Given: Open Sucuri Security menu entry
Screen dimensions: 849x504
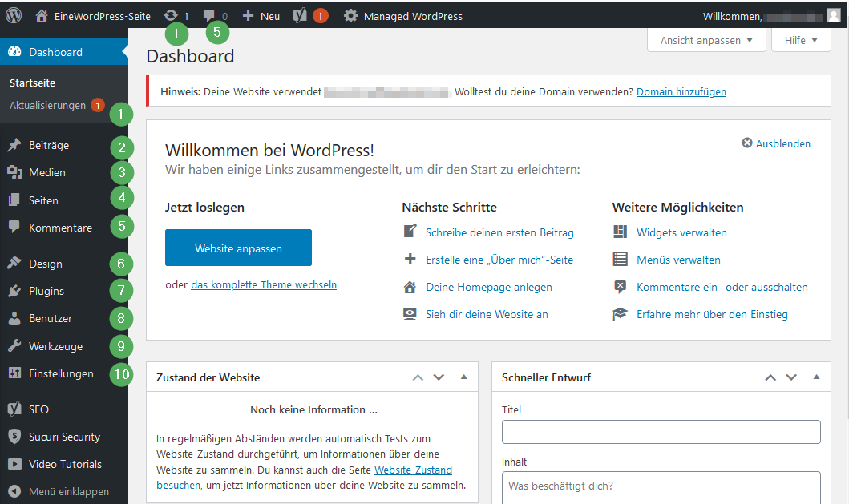Looking at the screenshot, I should tap(64, 437).
